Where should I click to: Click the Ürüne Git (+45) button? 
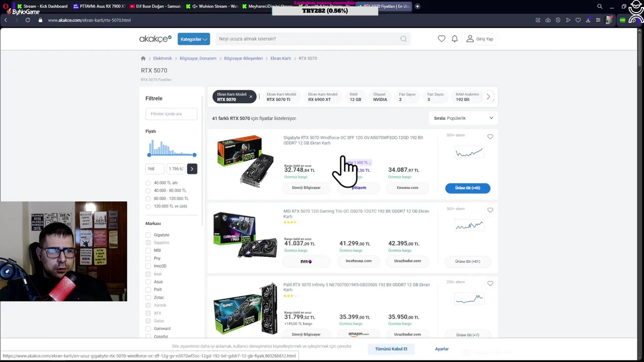click(x=467, y=188)
